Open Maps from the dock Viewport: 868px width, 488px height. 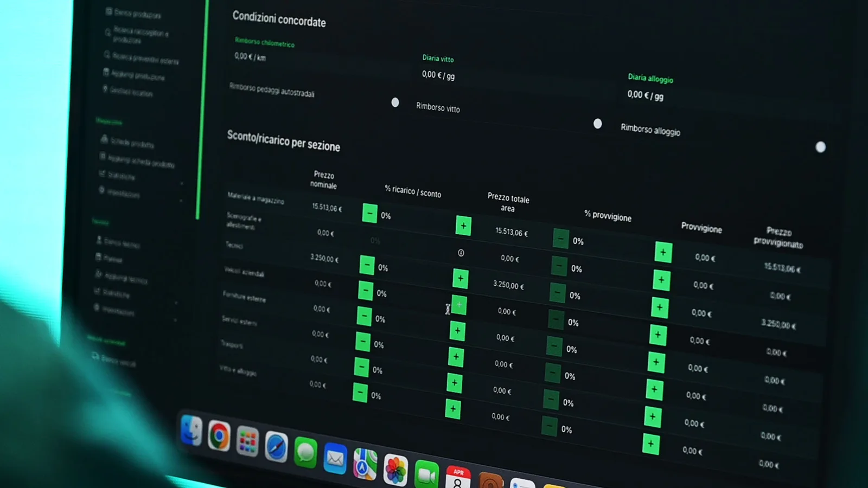coord(365,464)
